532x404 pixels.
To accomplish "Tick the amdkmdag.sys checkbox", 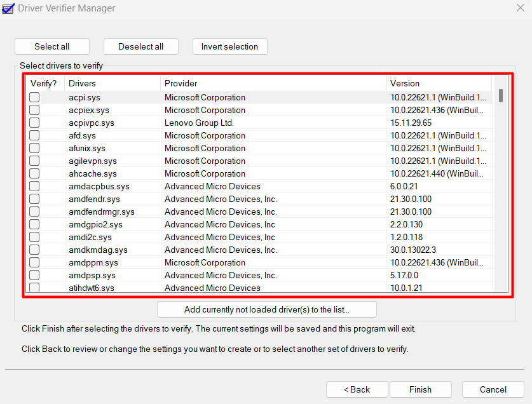I will pyautogui.click(x=34, y=250).
